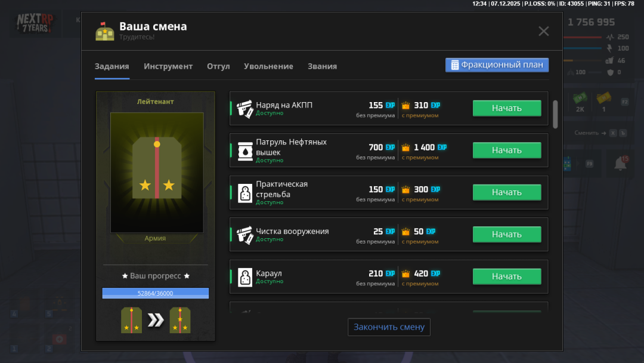644x363 pixels.
Task: Click the gun icon for Наряд на АКПП
Action: [x=245, y=109]
